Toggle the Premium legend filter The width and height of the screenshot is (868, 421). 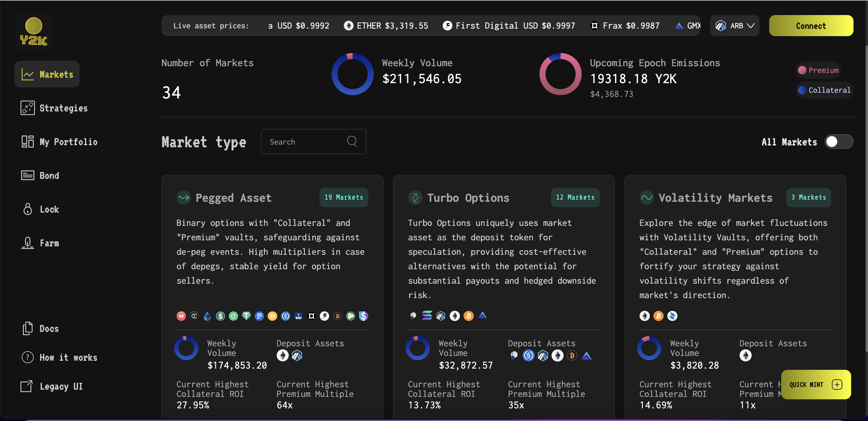pos(818,70)
